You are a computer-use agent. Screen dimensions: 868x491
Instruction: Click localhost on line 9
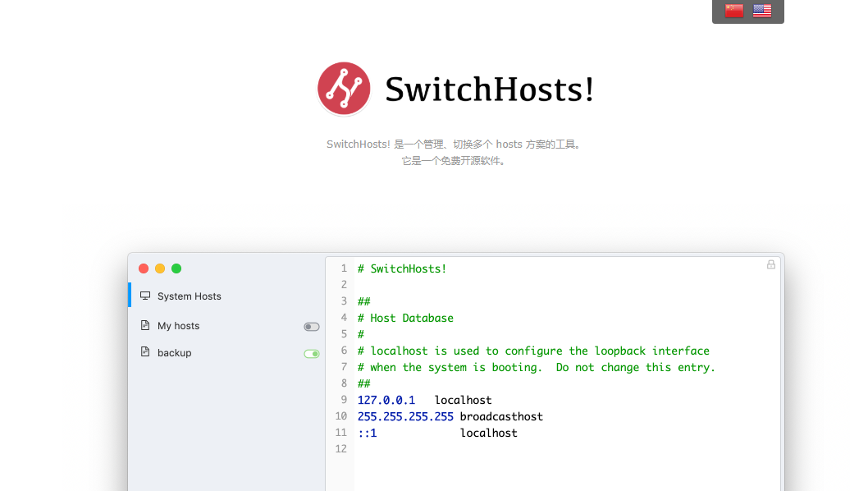464,400
